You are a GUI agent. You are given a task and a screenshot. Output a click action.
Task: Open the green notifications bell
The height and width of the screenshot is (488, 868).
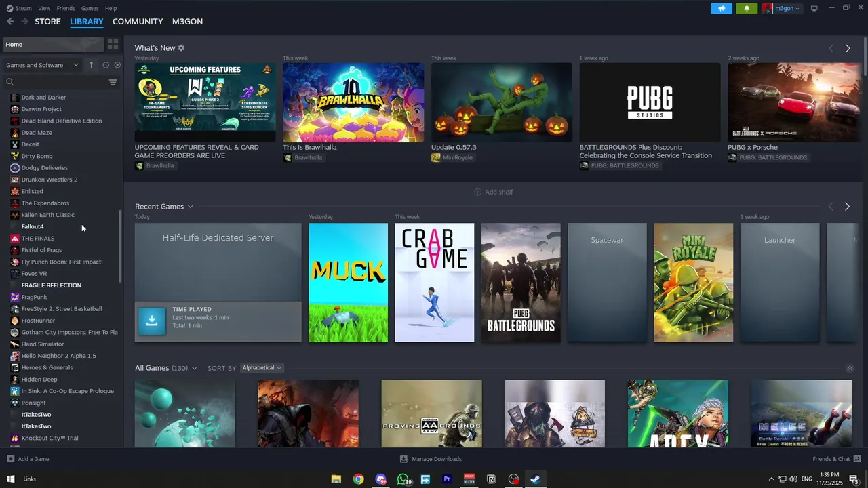pos(747,8)
